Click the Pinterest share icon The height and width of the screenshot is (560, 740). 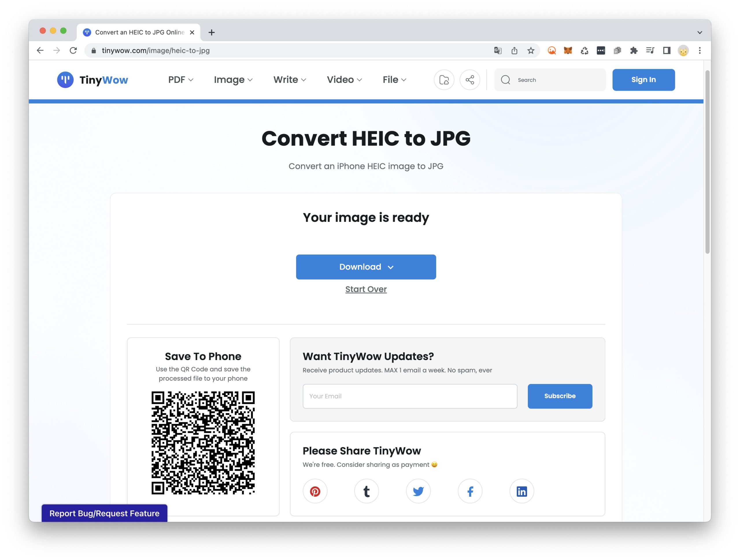pyautogui.click(x=315, y=491)
